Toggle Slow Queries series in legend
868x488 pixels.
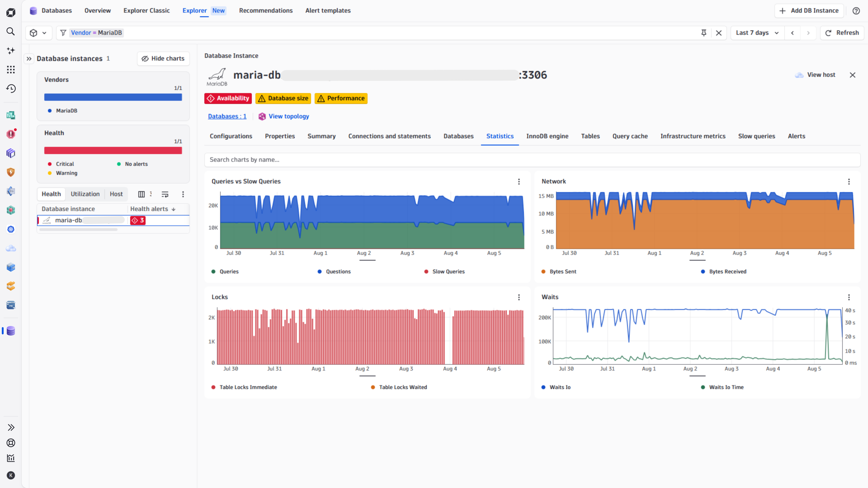(x=444, y=271)
